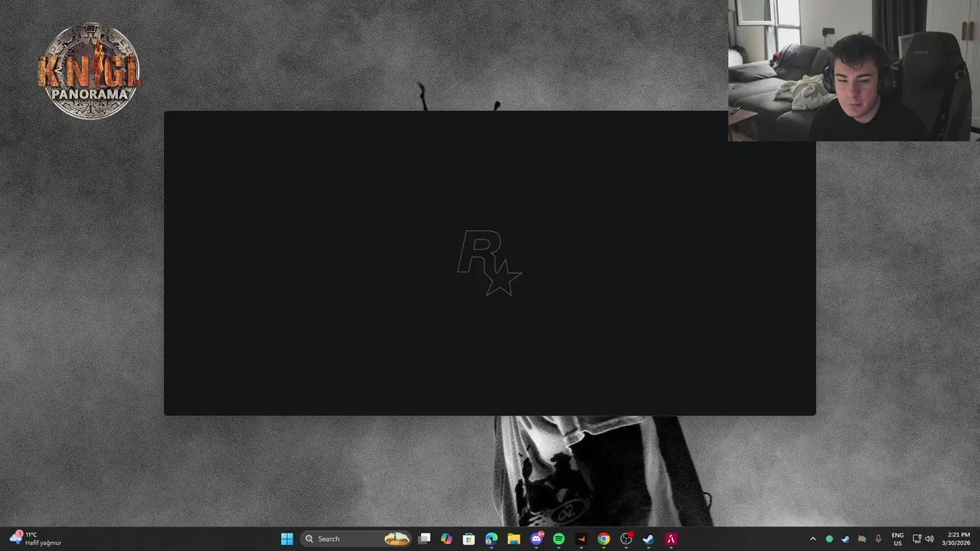This screenshot has width=980, height=551.
Task: Click the Rockstar logo in the launcher window
Action: click(490, 264)
